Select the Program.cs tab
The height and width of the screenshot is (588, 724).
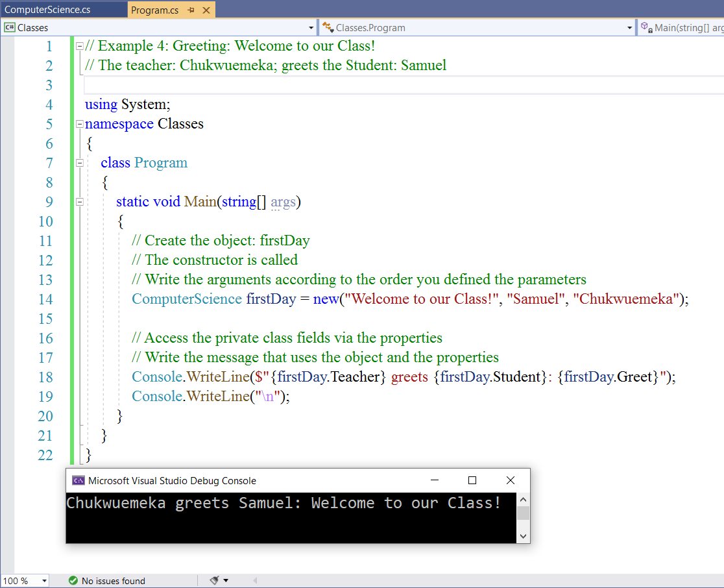click(154, 10)
